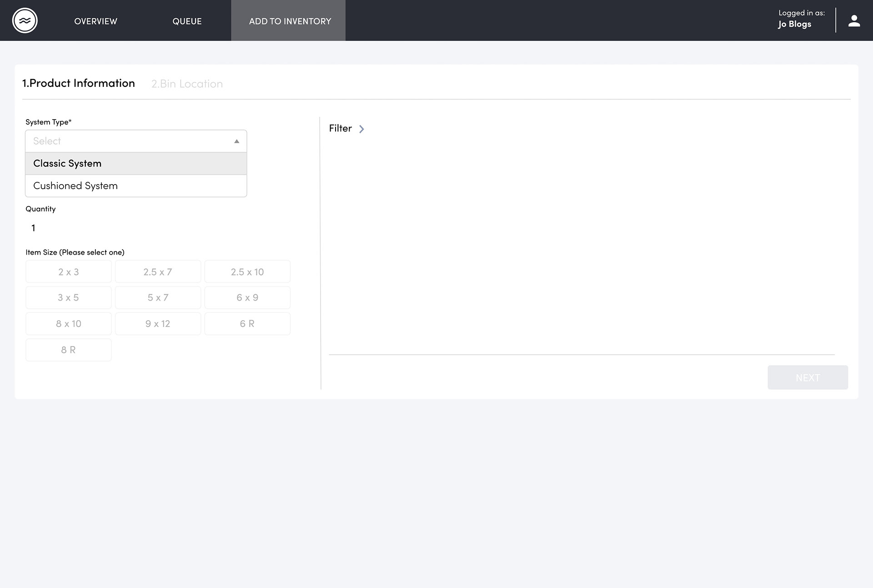
Task: Select item size 2.5 x 10
Action: click(247, 272)
